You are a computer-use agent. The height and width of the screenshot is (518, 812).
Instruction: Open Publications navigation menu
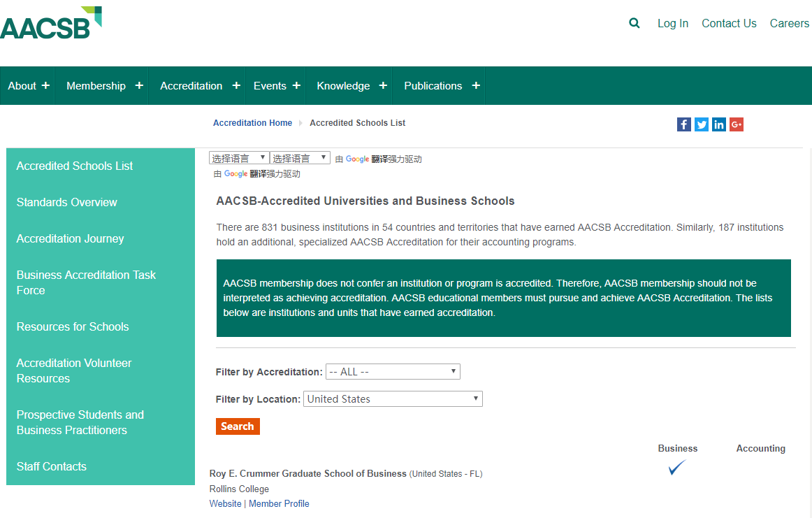tap(433, 86)
